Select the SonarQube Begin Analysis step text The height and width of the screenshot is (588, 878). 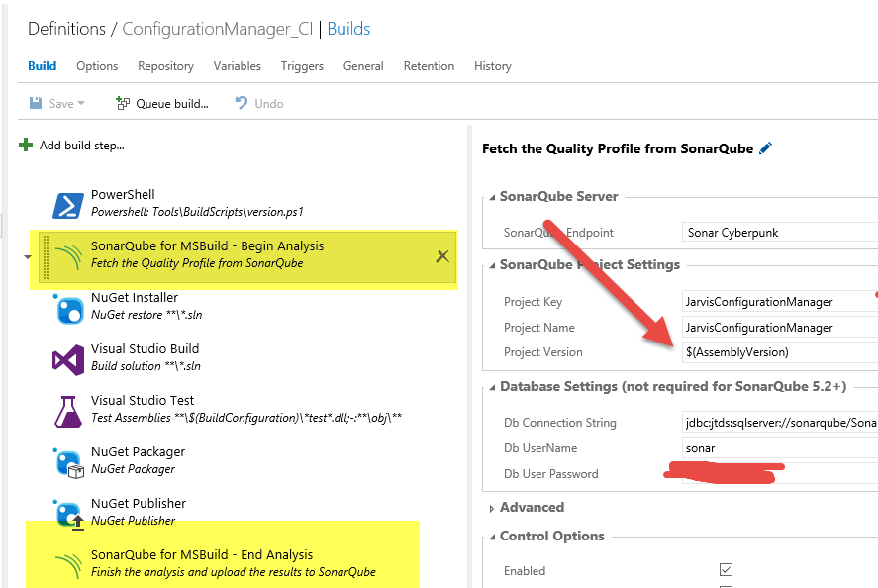coord(207,254)
